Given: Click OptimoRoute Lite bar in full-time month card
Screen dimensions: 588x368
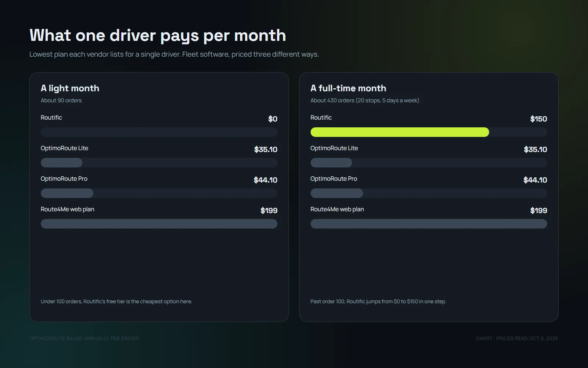Looking at the screenshot, I should (x=331, y=163).
